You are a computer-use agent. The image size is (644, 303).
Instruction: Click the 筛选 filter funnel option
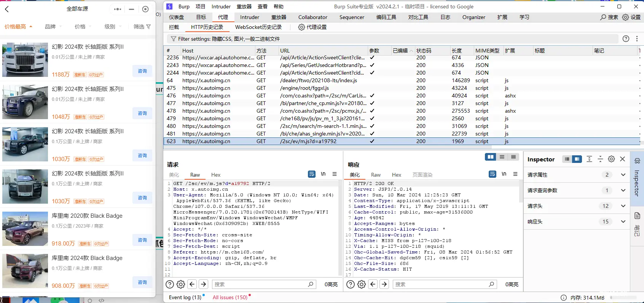tap(142, 27)
